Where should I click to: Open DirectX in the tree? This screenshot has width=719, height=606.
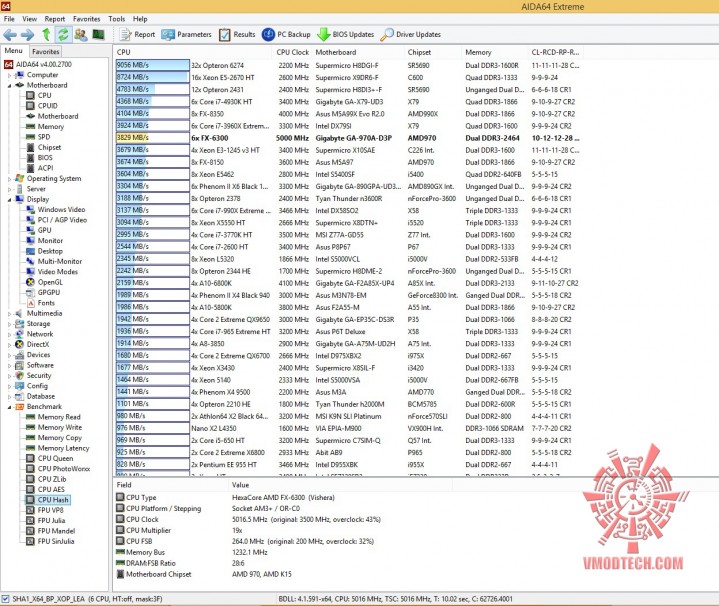coord(38,344)
